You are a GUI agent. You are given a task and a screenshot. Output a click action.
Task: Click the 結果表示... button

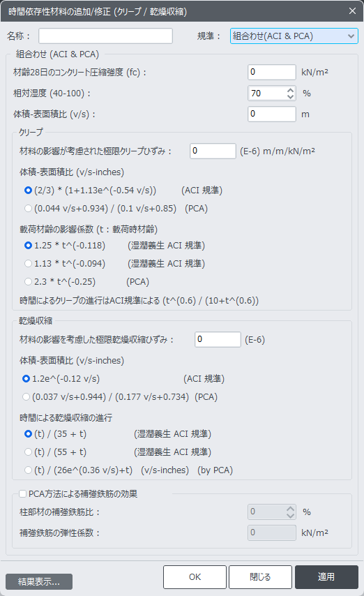39,581
